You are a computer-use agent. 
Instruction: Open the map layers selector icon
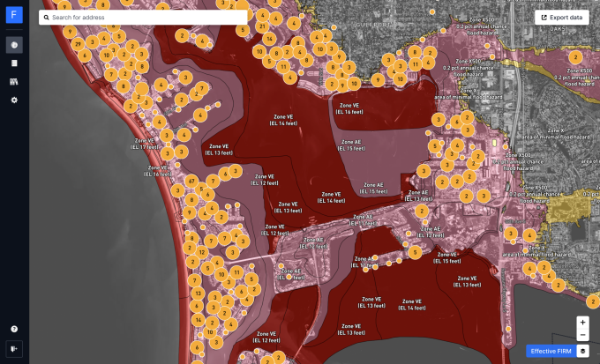(x=582, y=351)
